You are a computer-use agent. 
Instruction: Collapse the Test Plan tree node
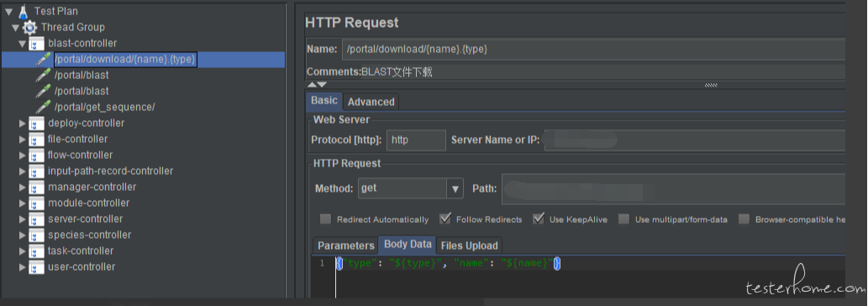point(9,12)
